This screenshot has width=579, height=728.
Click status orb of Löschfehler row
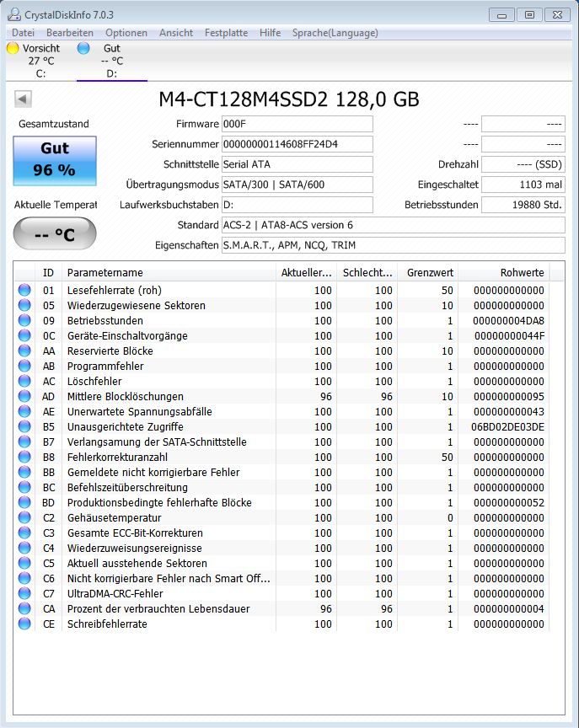click(24, 381)
